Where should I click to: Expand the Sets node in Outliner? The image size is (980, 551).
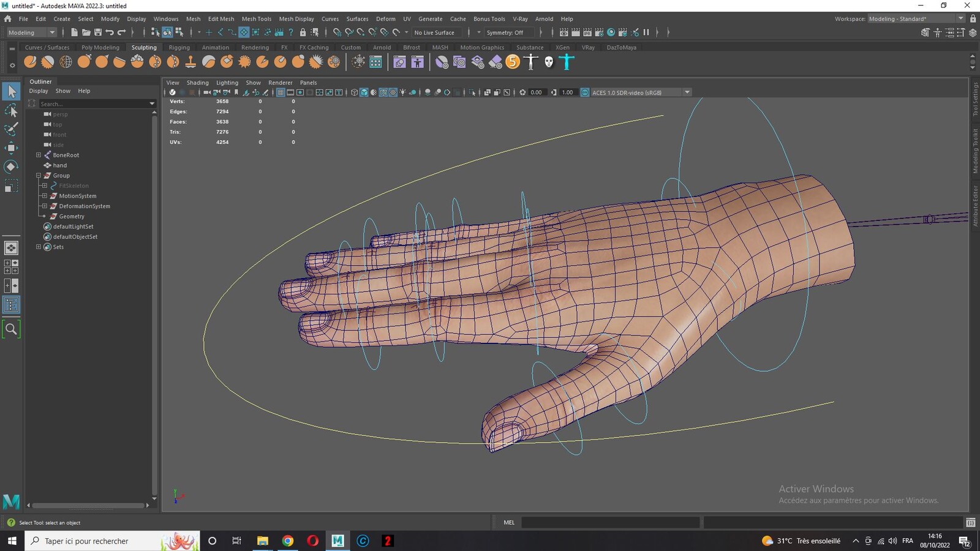coord(39,247)
